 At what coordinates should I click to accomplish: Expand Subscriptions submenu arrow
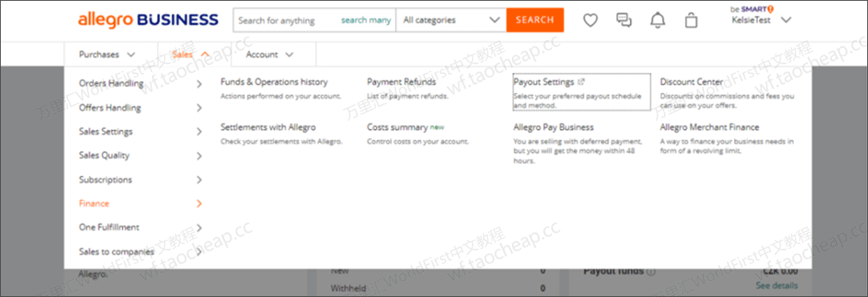pos(199,180)
